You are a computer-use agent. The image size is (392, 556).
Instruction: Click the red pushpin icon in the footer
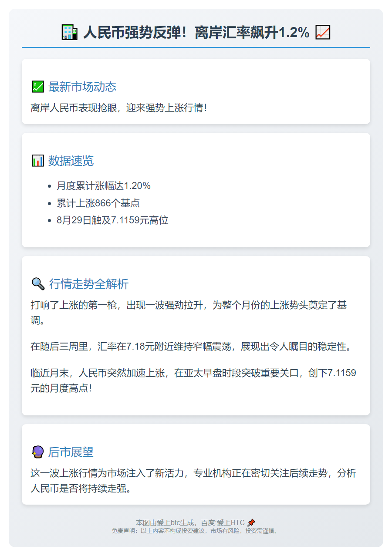pos(251,522)
